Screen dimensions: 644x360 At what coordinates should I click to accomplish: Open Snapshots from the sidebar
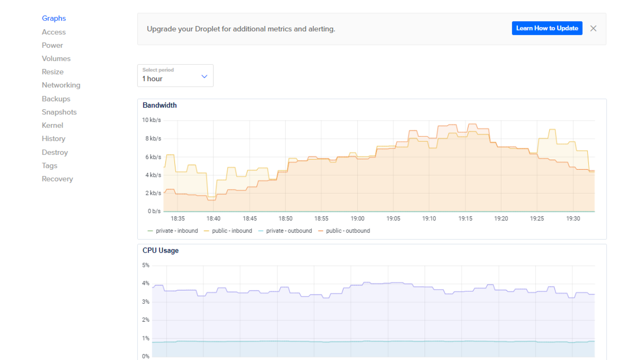click(59, 112)
